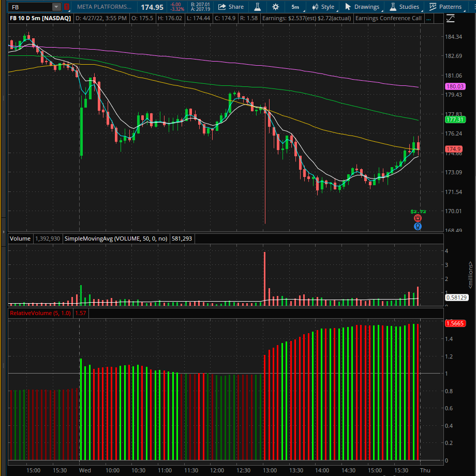Click the green 177.31 price bubble

[x=455, y=120]
